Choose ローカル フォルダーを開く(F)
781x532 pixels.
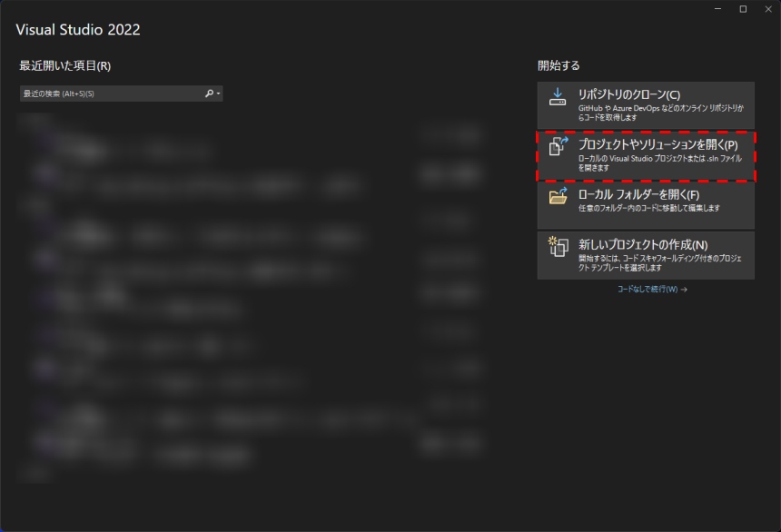[x=646, y=205]
